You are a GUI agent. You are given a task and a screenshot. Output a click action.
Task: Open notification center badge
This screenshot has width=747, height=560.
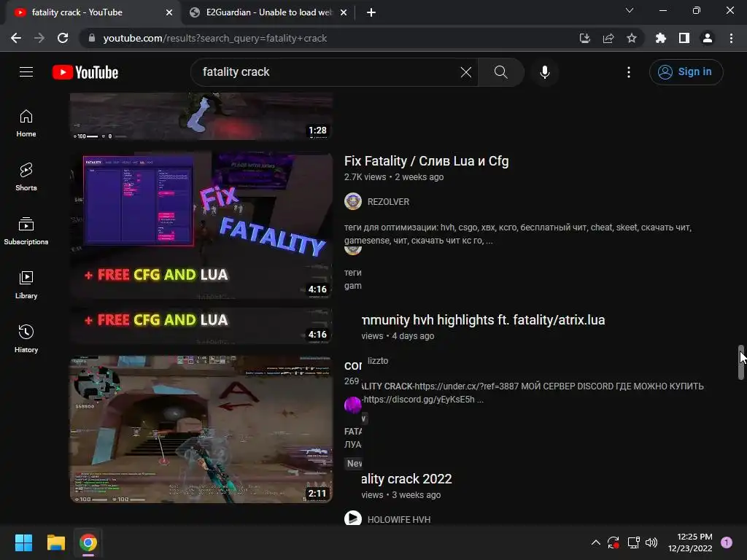coord(727,542)
